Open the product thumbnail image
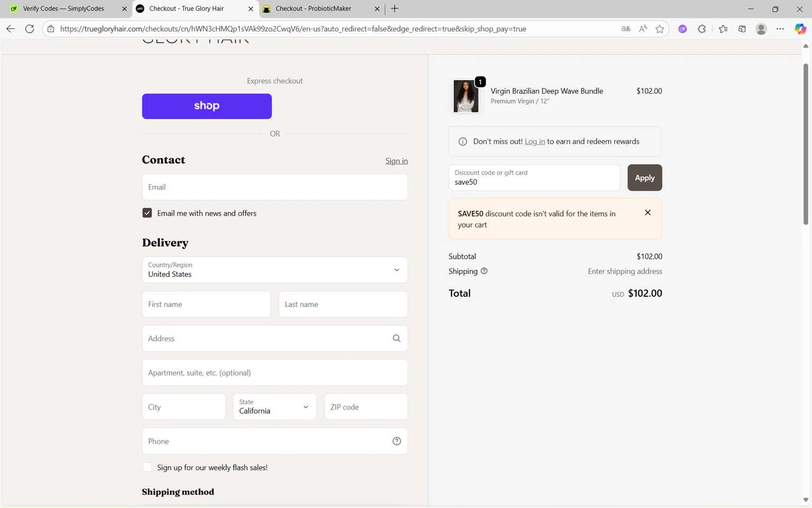This screenshot has width=812, height=508. [466, 96]
